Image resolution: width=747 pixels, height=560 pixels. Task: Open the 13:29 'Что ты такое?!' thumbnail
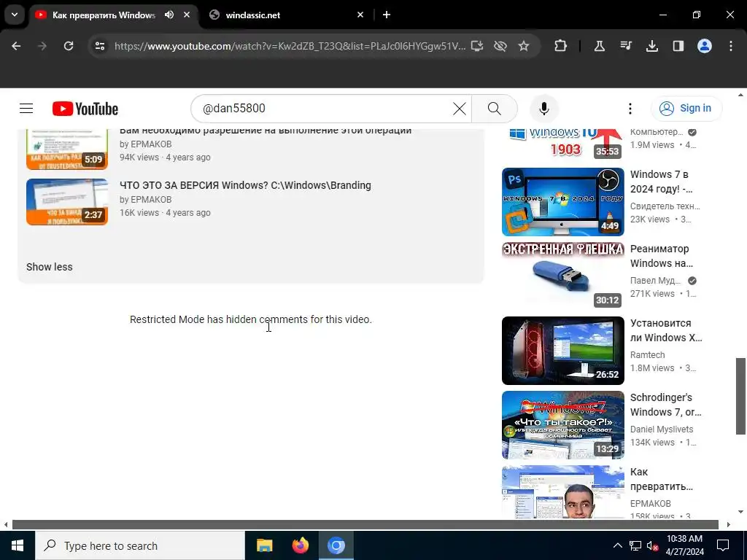563,425
